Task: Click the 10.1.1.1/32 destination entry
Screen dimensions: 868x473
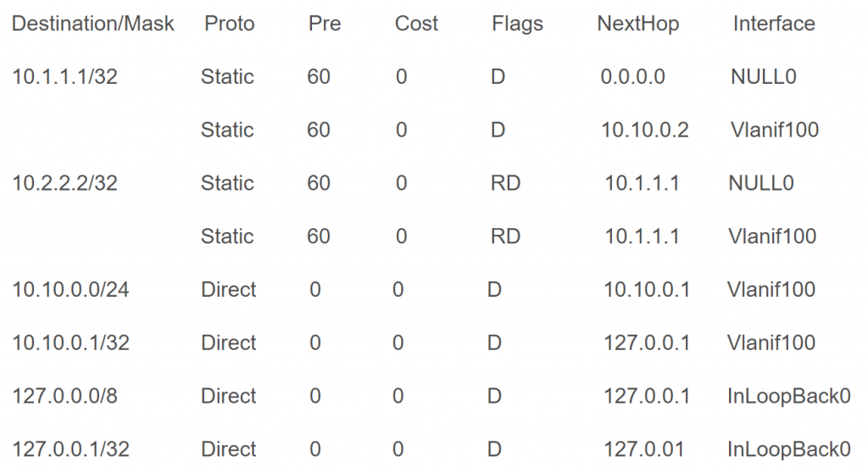Action: tap(65, 77)
